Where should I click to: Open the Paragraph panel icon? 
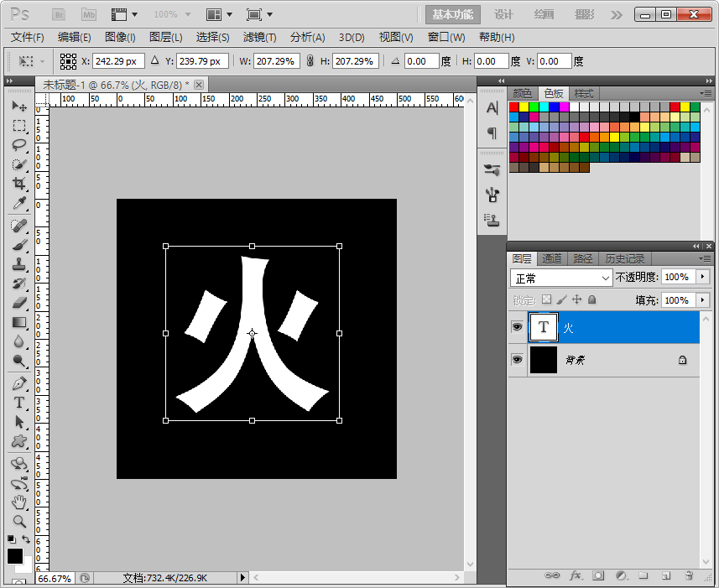pyautogui.click(x=492, y=133)
